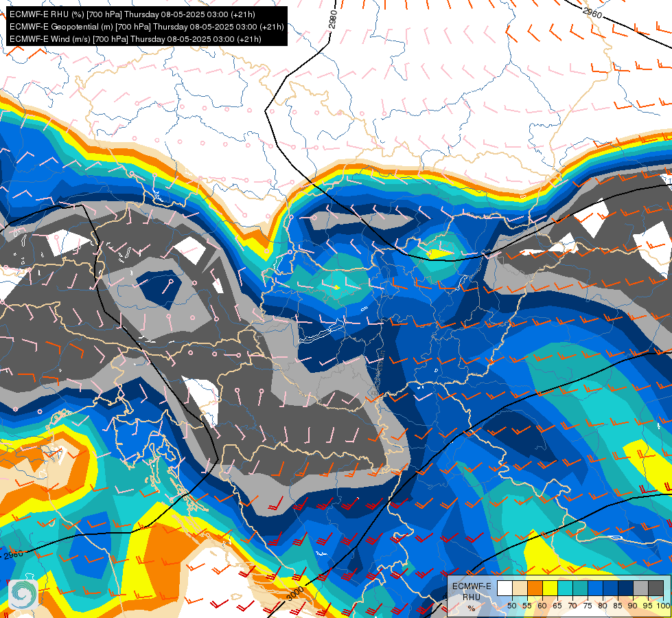
Task: Click the 2960 contour label at the top right
Action: point(592,13)
